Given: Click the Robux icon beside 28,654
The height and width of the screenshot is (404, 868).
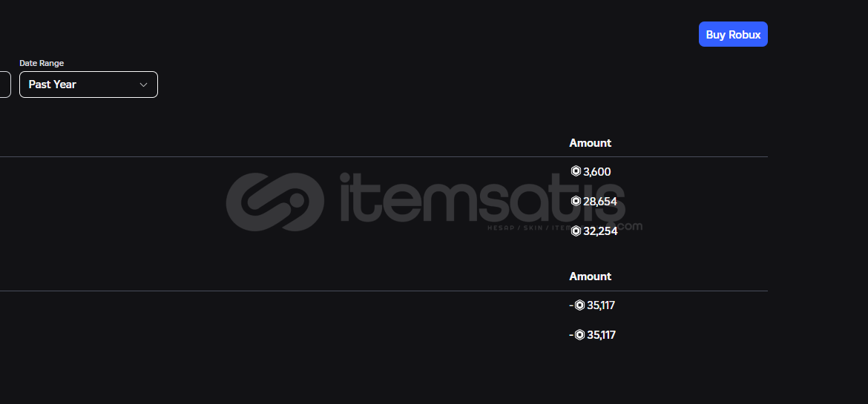Looking at the screenshot, I should coord(576,201).
